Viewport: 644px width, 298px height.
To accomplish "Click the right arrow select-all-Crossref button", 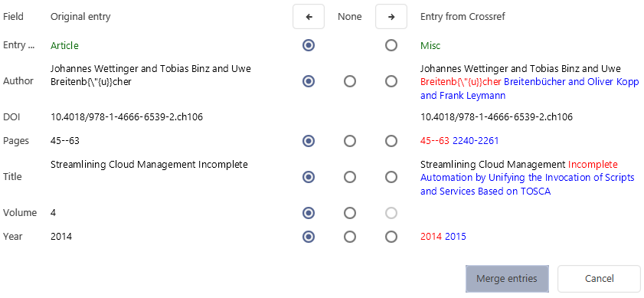I will pos(391,17).
